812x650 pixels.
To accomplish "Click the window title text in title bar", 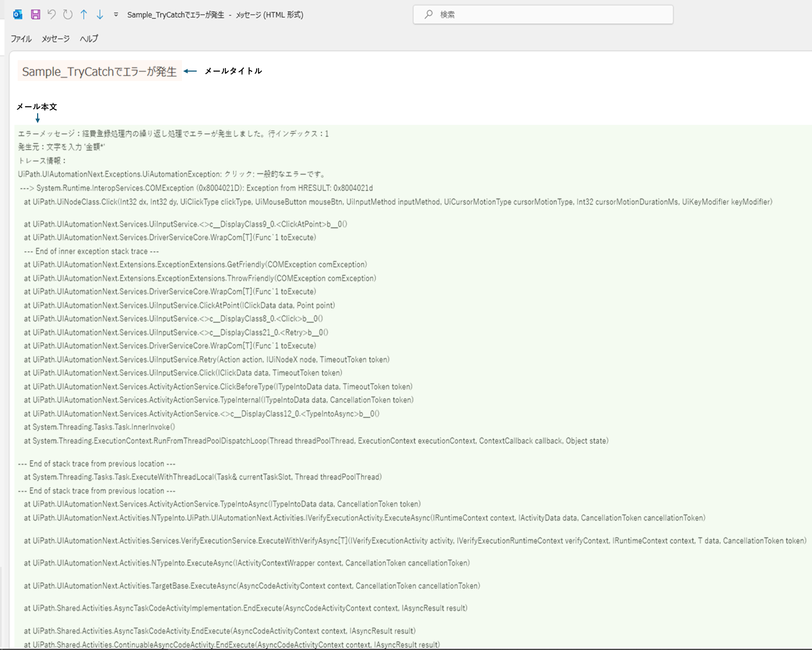I will 215,15.
